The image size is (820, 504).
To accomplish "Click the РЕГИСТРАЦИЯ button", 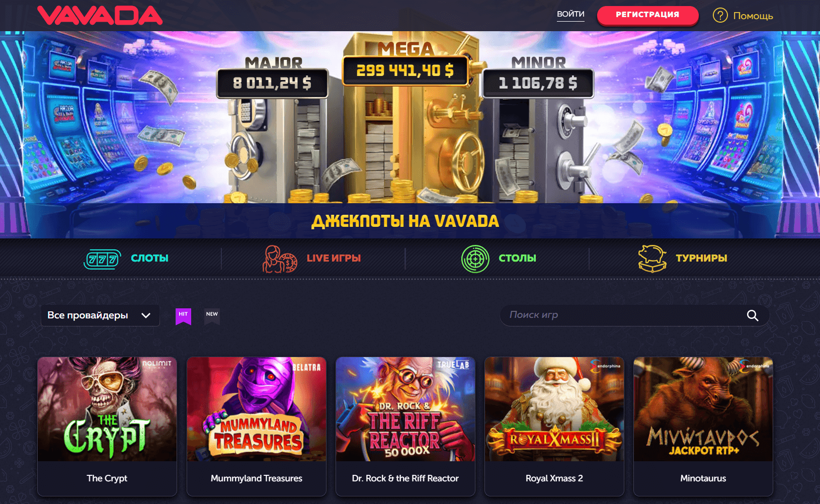I will tap(647, 15).
